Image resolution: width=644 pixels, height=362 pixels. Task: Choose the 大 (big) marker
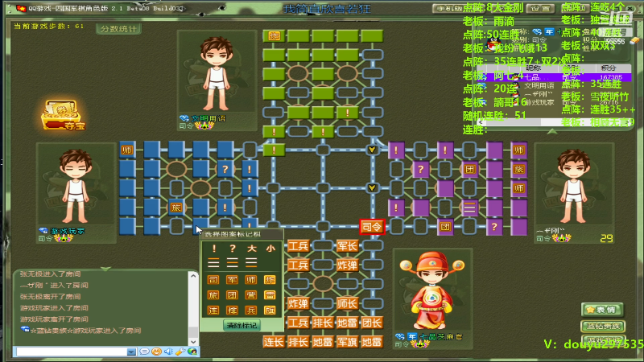point(251,249)
